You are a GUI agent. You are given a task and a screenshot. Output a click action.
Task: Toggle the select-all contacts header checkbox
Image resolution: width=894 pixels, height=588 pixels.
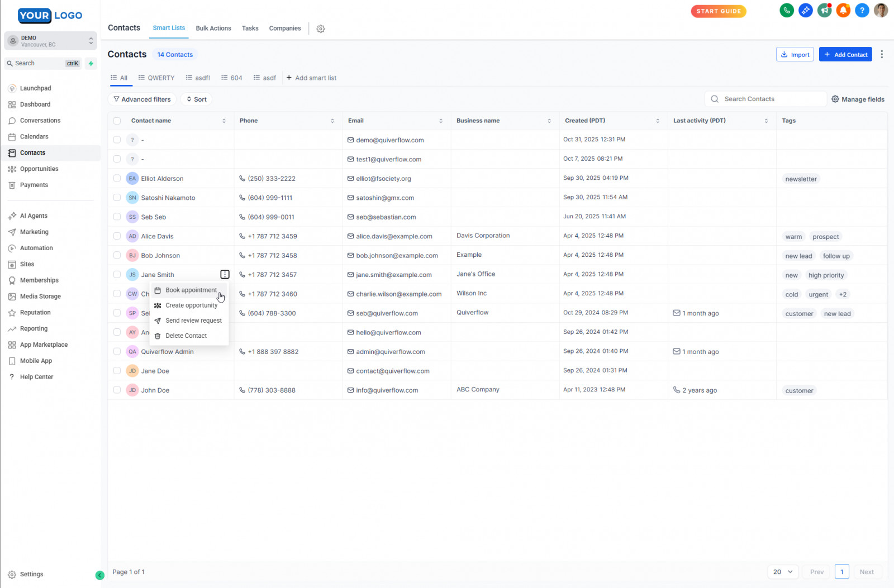pos(117,121)
